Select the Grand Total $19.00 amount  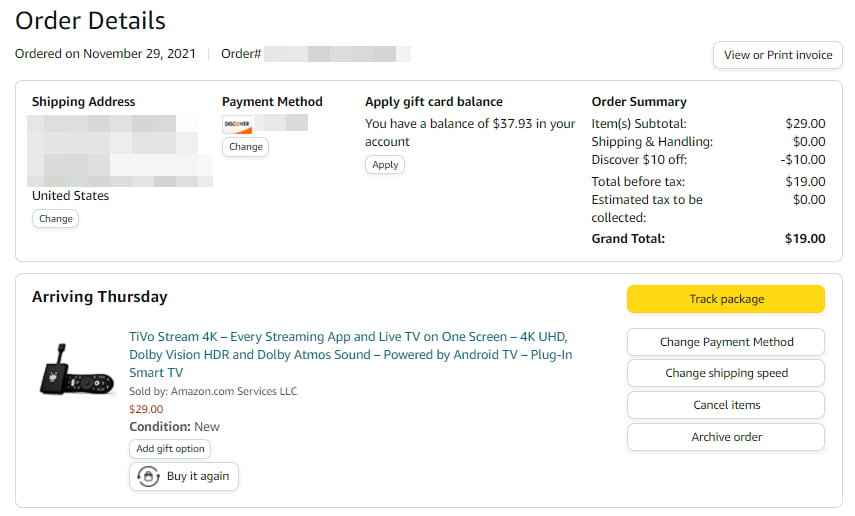[x=805, y=239]
